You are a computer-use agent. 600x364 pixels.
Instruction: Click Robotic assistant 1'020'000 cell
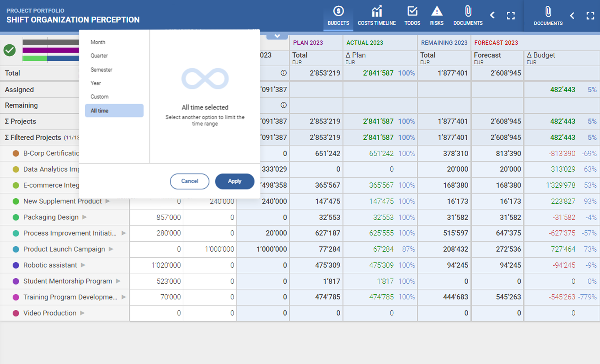click(156, 265)
